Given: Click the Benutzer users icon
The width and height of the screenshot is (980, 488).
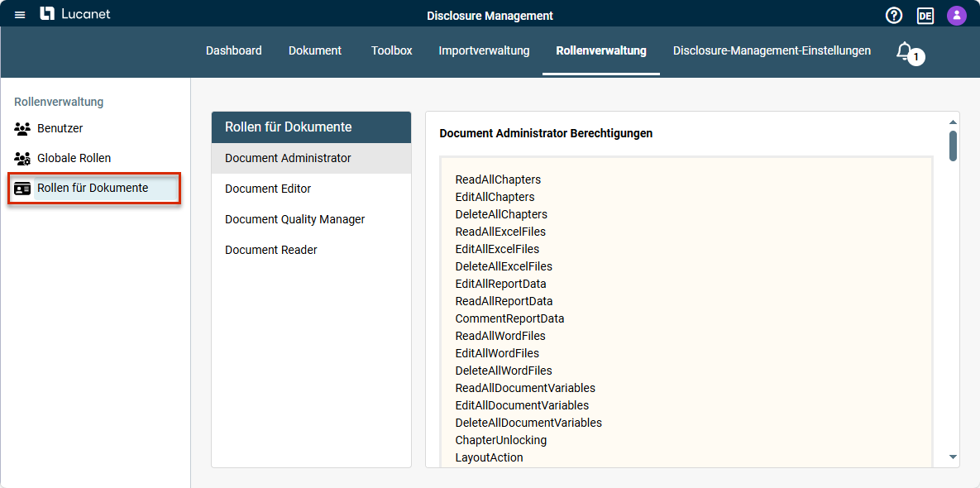Looking at the screenshot, I should (22, 129).
